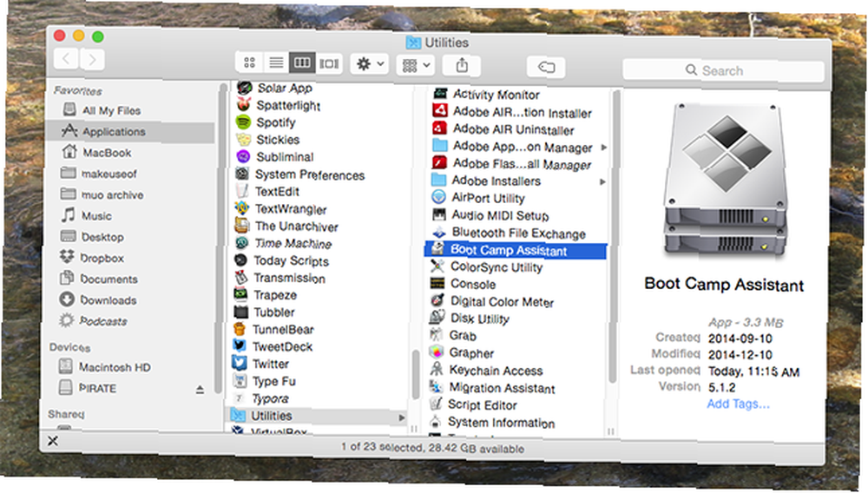Expand the Adobe Installers folder arrow
Viewport: 868px width, 493px height.
(603, 181)
